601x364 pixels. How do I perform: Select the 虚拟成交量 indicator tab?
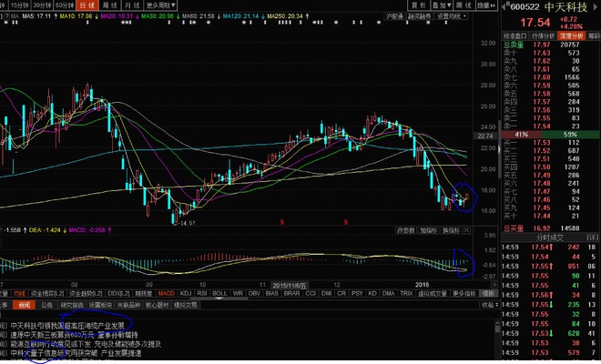[x=433, y=294]
